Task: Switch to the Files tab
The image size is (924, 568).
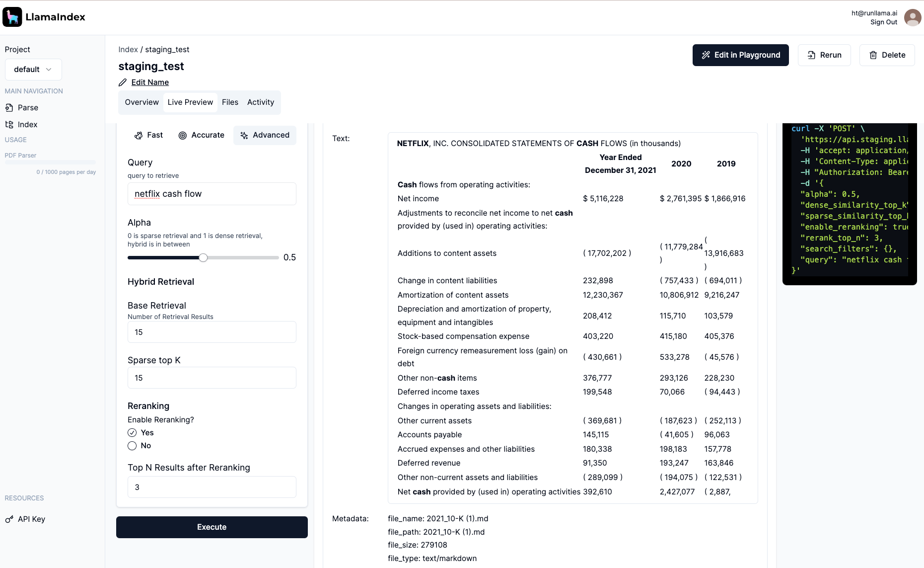Action: [230, 102]
